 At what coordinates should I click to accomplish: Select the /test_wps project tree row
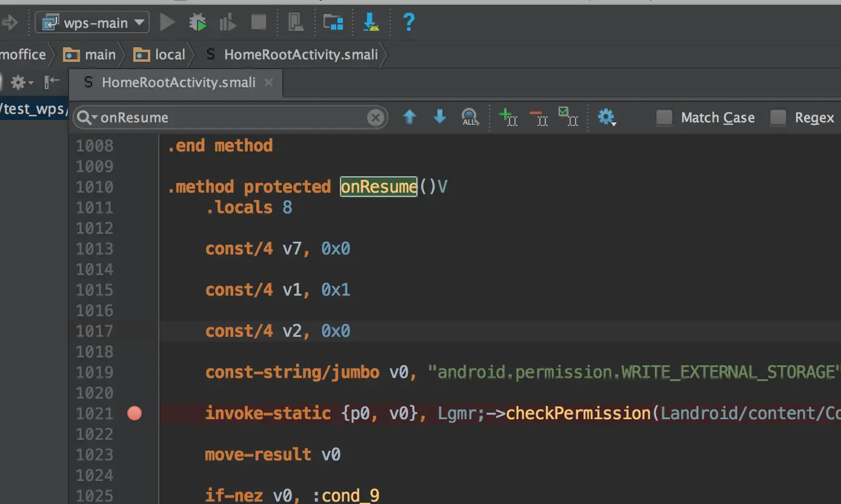(34, 109)
